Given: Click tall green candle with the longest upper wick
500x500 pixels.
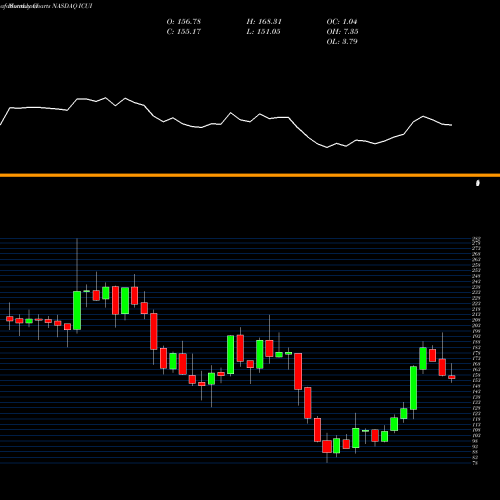Looking at the screenshot, I should [x=77, y=310].
